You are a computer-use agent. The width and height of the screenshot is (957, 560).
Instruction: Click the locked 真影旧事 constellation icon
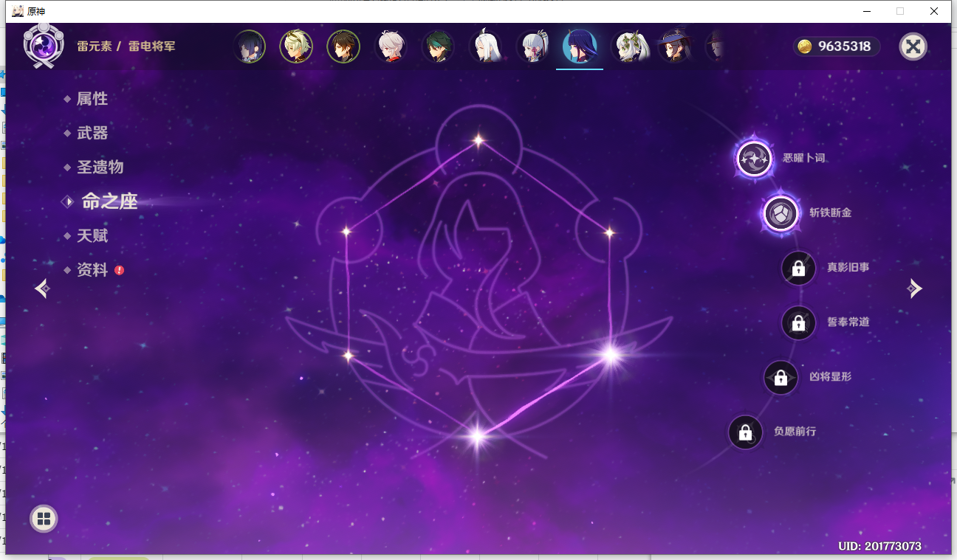pyautogui.click(x=798, y=268)
